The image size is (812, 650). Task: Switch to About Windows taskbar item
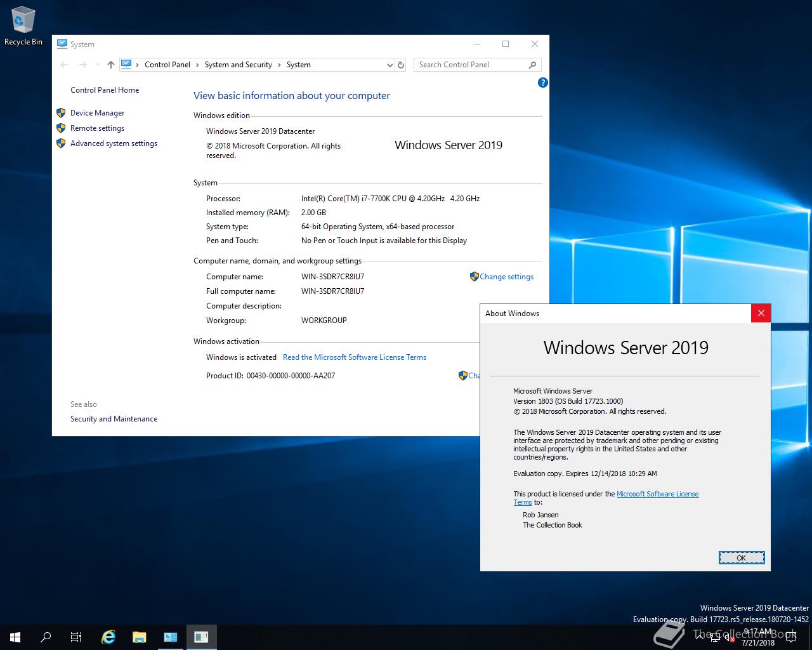click(201, 637)
